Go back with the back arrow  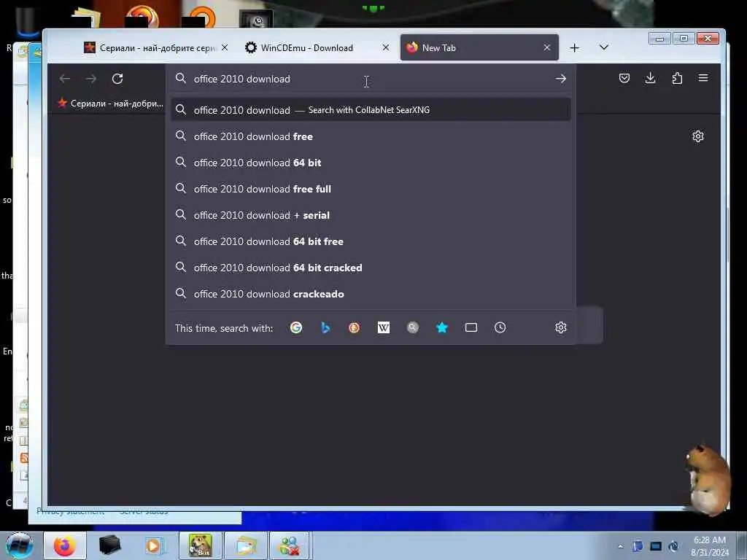coord(65,79)
